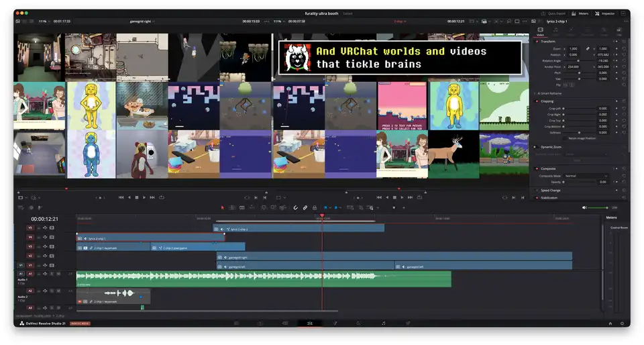Click the Position Y value field
This screenshot has width=644, height=345.
(x=603, y=54)
